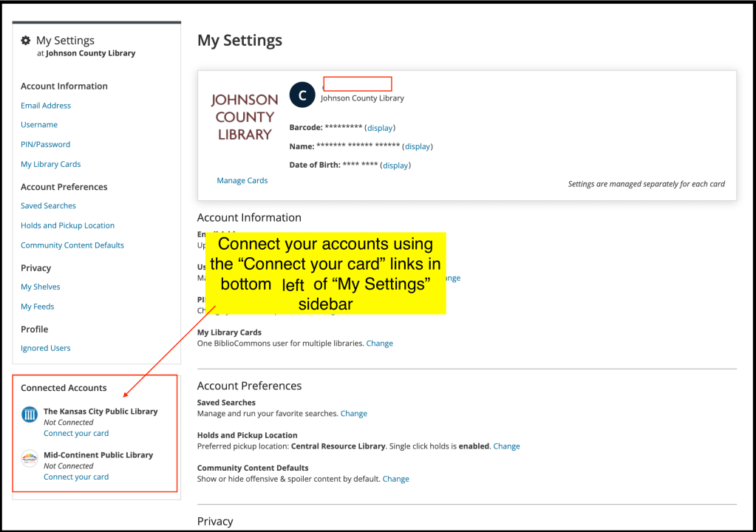Click the circular 'C' user avatar
Screen dimensions: 756x532
tap(302, 95)
